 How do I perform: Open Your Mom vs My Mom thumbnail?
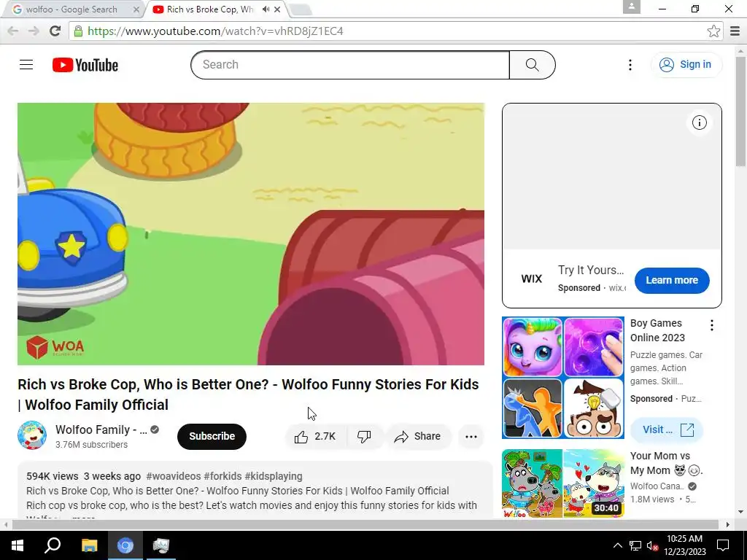(563, 483)
